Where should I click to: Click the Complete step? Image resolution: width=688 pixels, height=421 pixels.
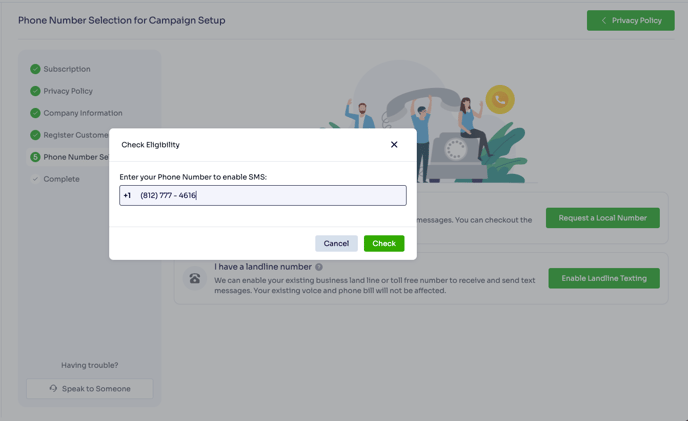click(x=61, y=179)
